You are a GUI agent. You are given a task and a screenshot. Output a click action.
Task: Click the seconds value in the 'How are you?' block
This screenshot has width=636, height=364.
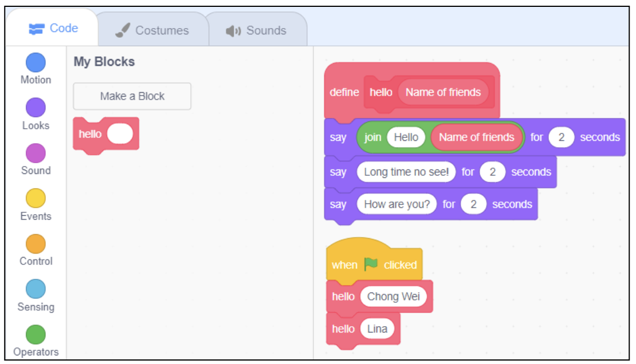tap(473, 204)
